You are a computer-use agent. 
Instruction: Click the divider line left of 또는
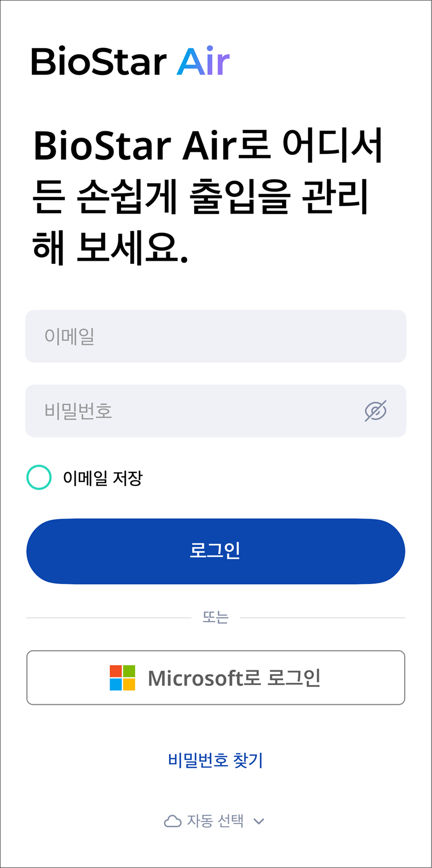tap(109, 618)
